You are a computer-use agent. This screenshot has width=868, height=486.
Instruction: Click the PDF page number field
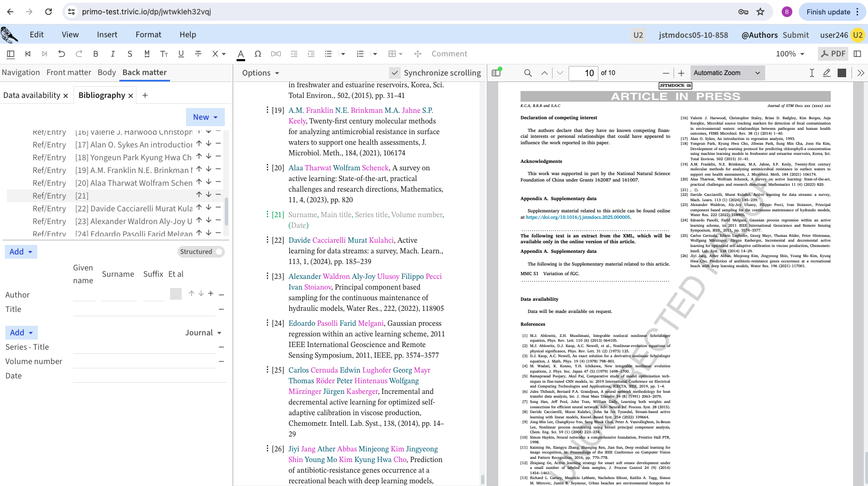coord(583,73)
